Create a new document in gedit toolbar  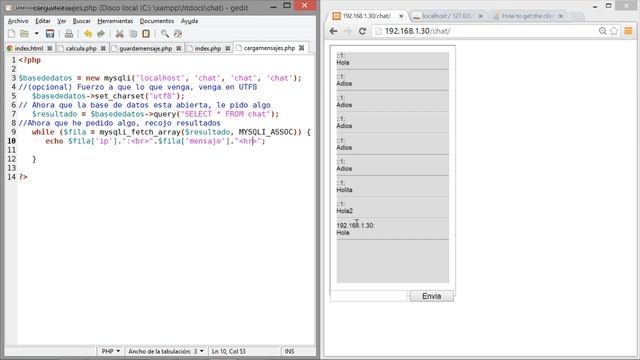pyautogui.click(x=11, y=34)
